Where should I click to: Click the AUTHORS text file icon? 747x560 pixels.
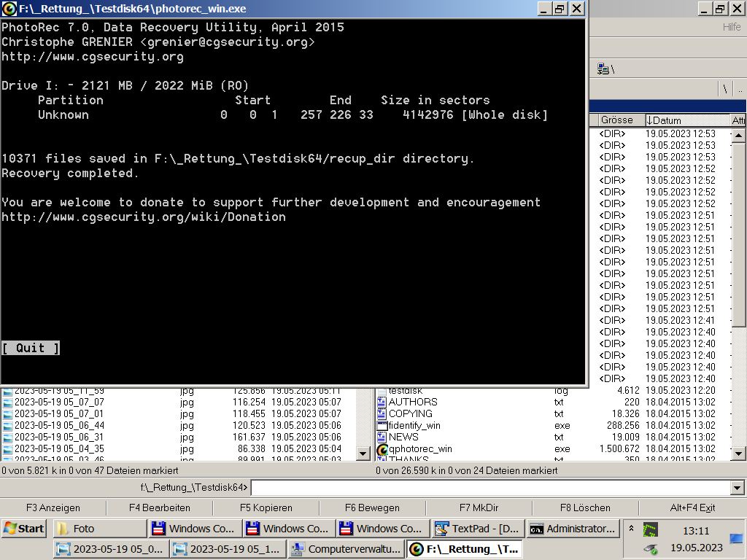coord(382,402)
